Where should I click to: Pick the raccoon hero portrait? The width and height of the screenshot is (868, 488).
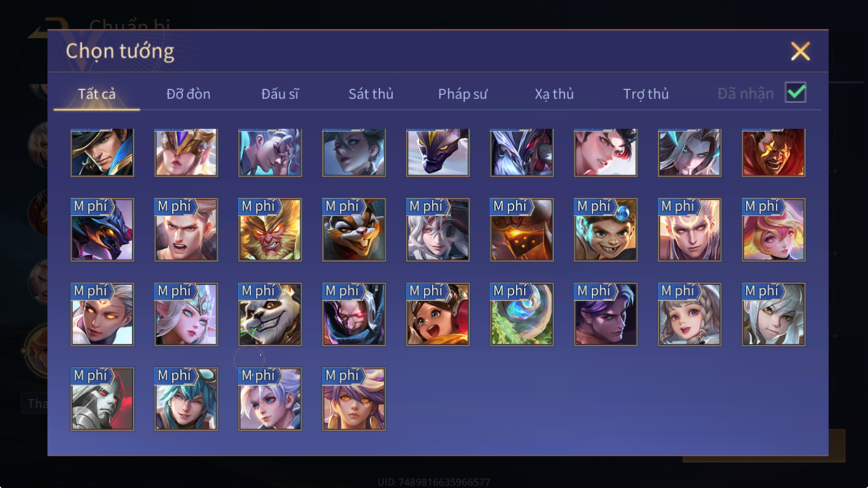[354, 229]
